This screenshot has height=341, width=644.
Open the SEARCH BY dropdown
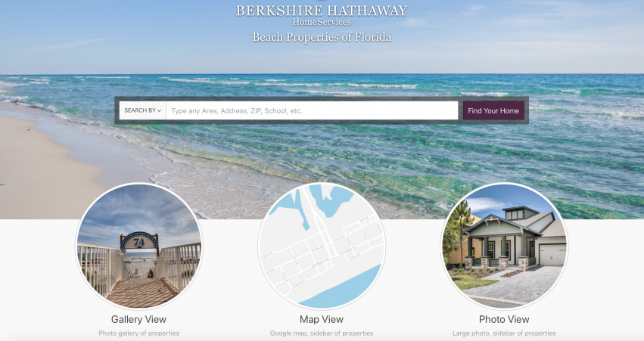142,110
